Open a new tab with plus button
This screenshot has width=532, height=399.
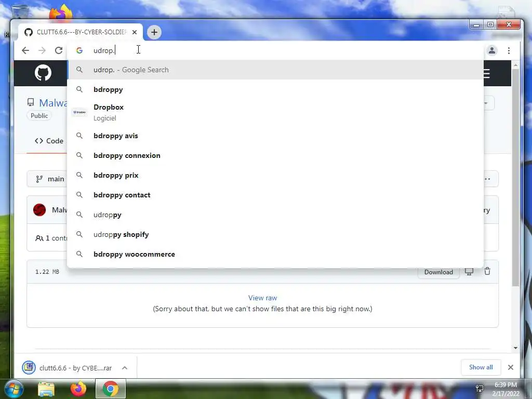154,32
